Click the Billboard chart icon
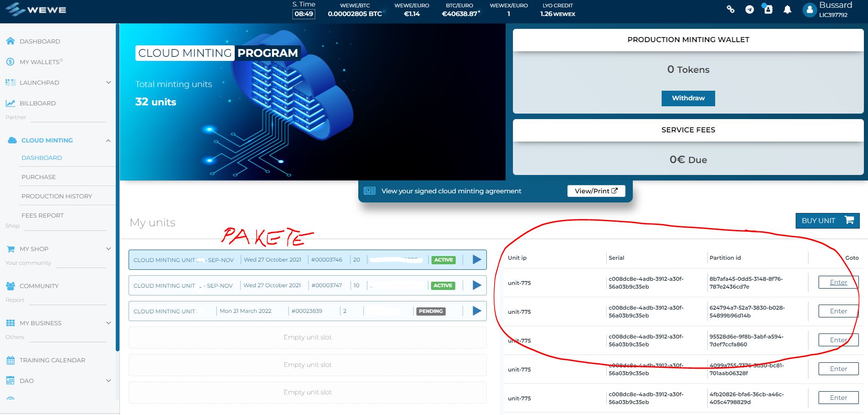Image resolution: width=868 pixels, height=415 pixels. click(x=11, y=103)
